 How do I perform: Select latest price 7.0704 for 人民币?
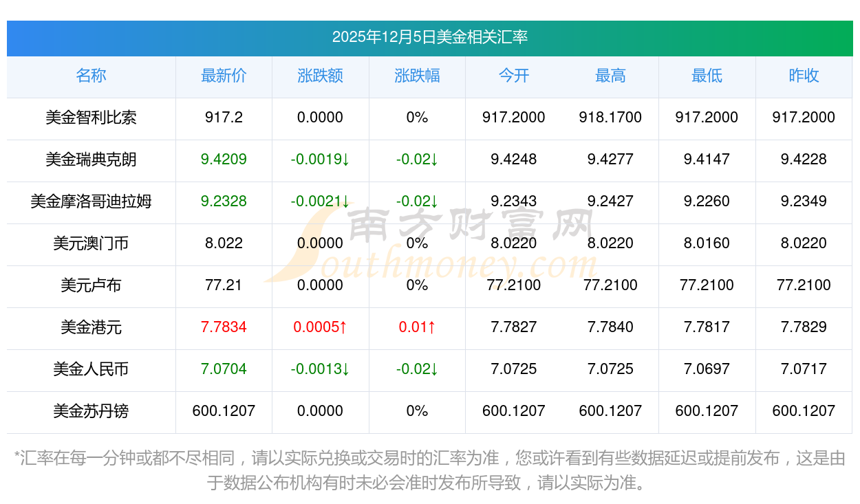tap(224, 369)
